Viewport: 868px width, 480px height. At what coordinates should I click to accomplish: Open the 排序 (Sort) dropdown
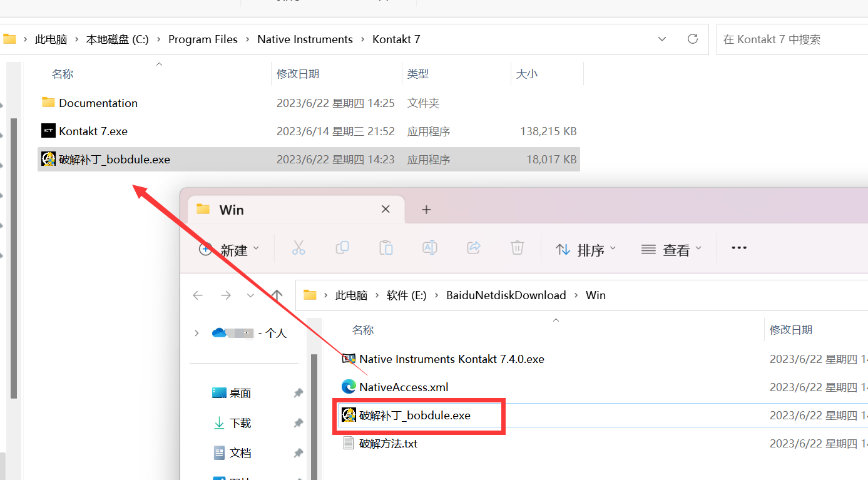pos(586,250)
